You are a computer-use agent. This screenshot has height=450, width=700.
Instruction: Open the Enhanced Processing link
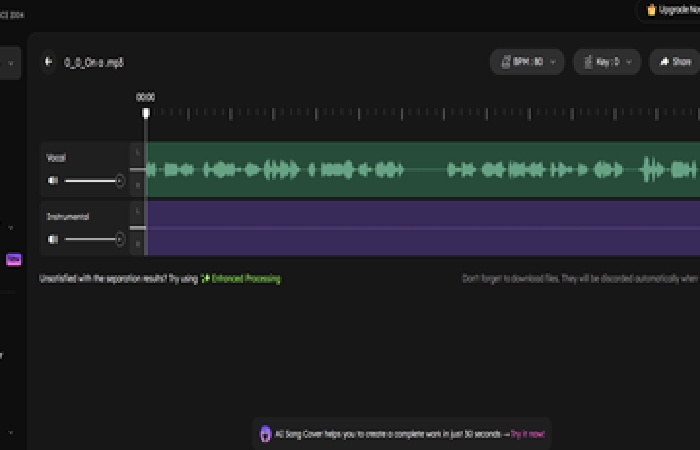click(245, 279)
